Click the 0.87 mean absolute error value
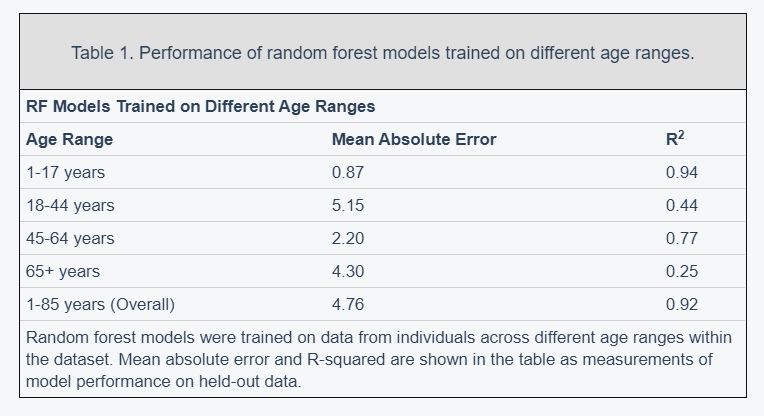This screenshot has width=764, height=416. coord(348,172)
